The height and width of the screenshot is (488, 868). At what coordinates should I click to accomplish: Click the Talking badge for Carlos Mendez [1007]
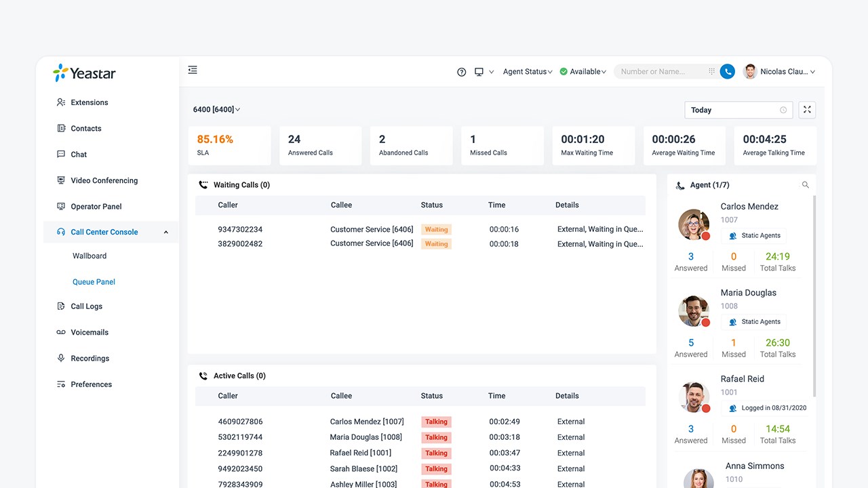point(436,422)
